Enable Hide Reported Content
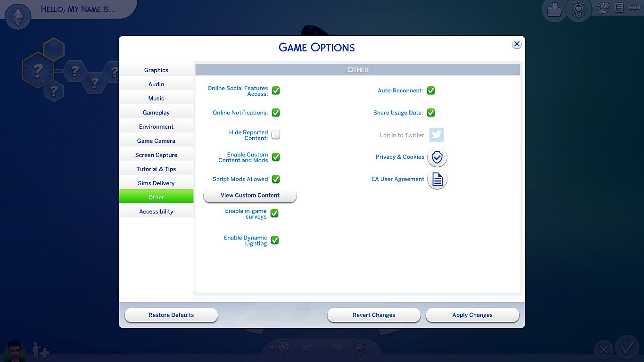 pyautogui.click(x=276, y=135)
